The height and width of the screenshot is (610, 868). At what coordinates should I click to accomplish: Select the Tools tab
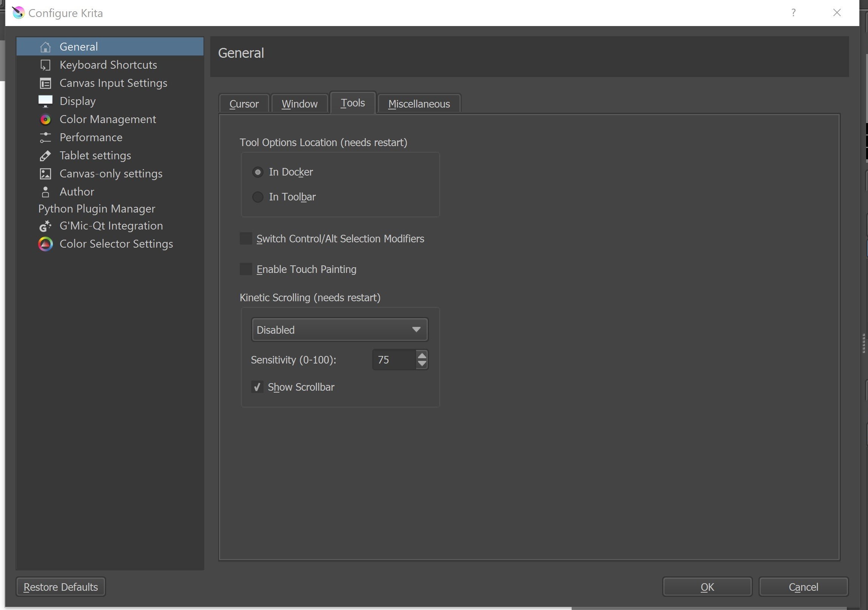[353, 103]
